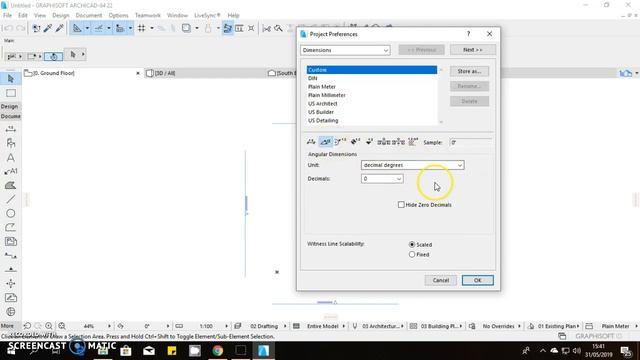Click the More button in the toolbox
640x360 pixels.
(7, 326)
